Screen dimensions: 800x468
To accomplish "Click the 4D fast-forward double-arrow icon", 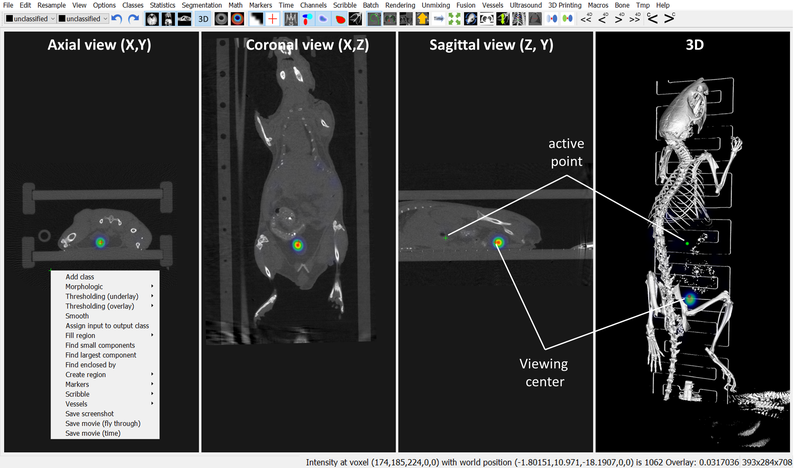I will [x=634, y=18].
